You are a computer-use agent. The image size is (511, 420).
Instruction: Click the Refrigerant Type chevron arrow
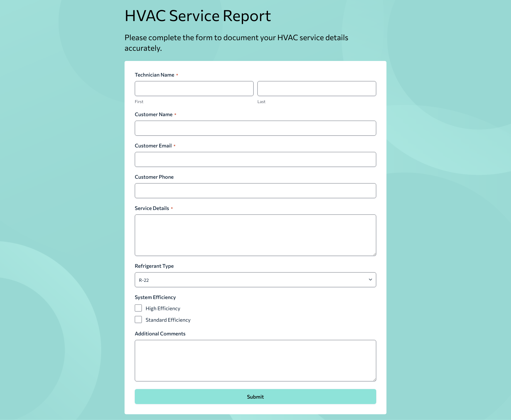[370, 280]
